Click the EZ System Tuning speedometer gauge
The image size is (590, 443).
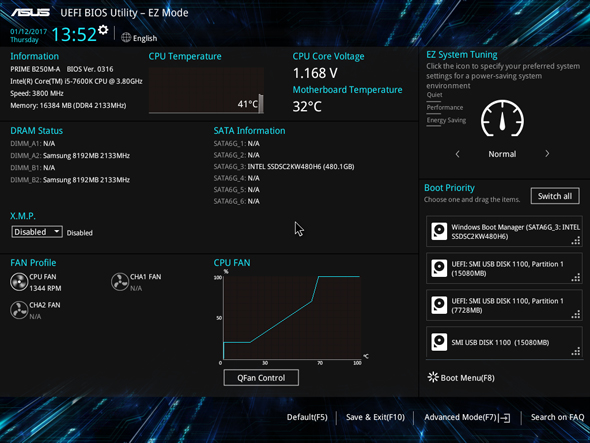tap(502, 119)
